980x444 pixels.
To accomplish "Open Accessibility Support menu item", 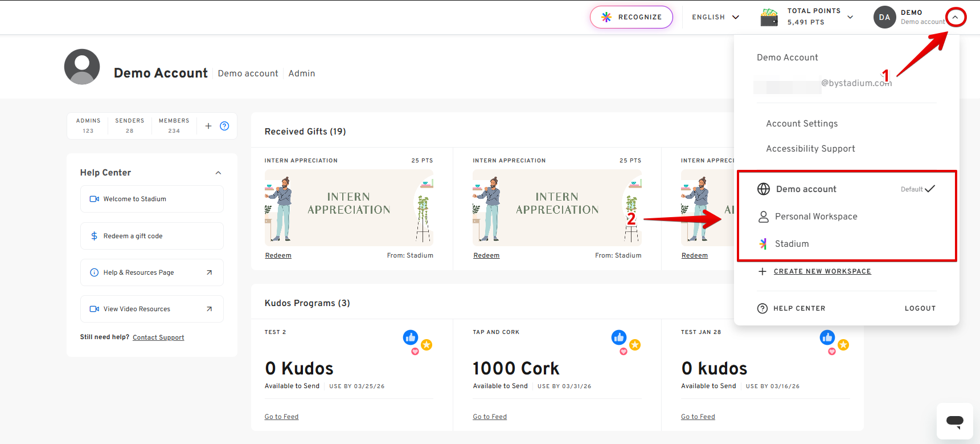I will (810, 149).
